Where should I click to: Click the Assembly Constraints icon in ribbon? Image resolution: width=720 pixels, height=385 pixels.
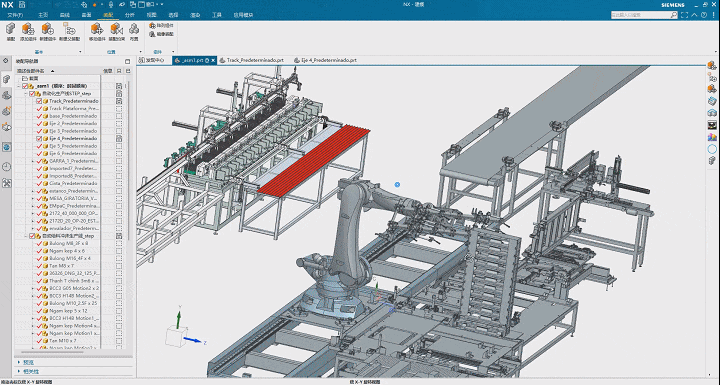tap(117, 29)
